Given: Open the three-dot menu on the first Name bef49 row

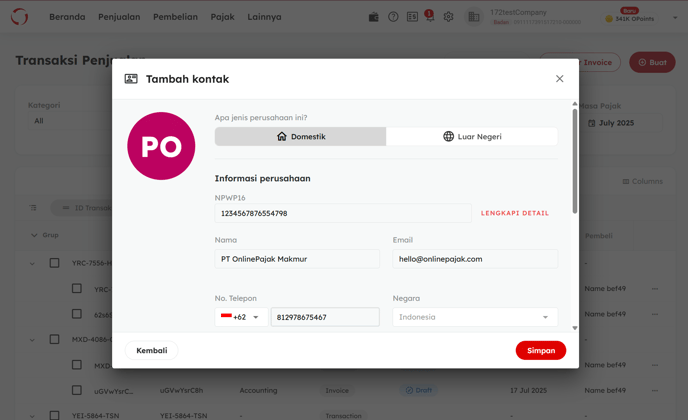Looking at the screenshot, I should [x=655, y=289].
